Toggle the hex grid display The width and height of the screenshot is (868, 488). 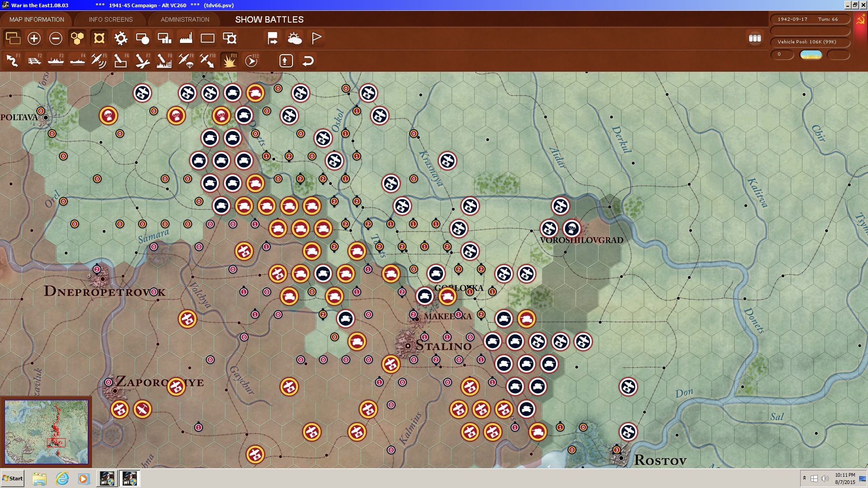[x=77, y=38]
